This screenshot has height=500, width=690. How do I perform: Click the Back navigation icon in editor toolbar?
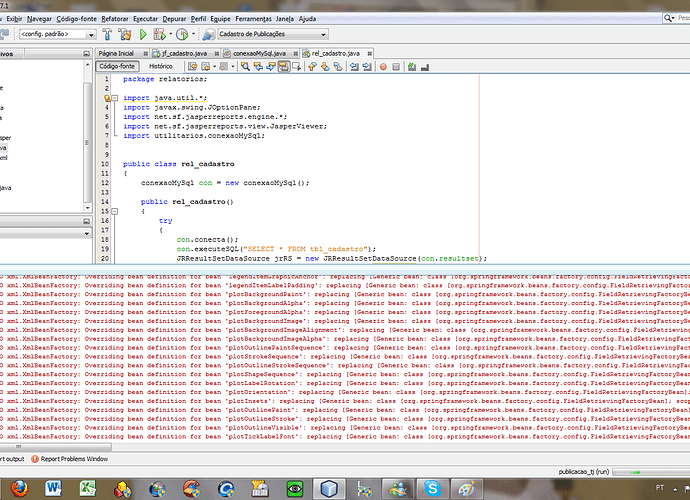pos(206,66)
